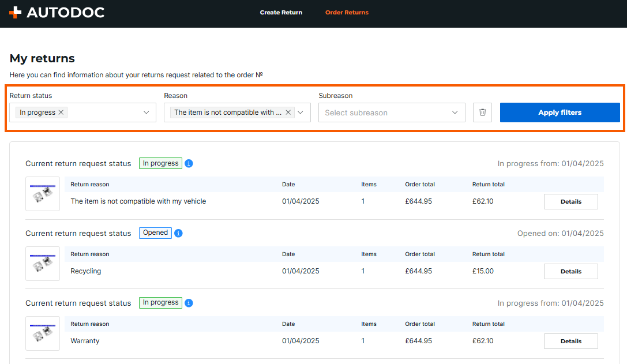The width and height of the screenshot is (627, 364).
Task: Click info icon beside first In progress badge
Action: [189, 163]
